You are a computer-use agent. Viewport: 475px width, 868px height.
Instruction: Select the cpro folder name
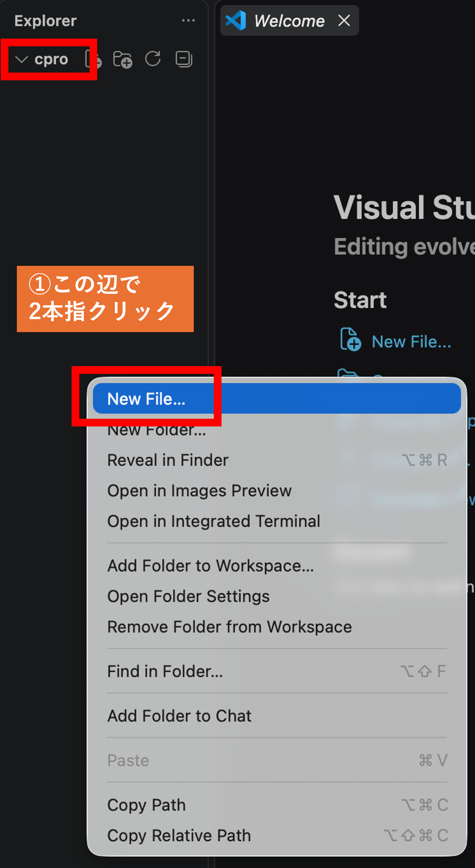[x=51, y=59]
